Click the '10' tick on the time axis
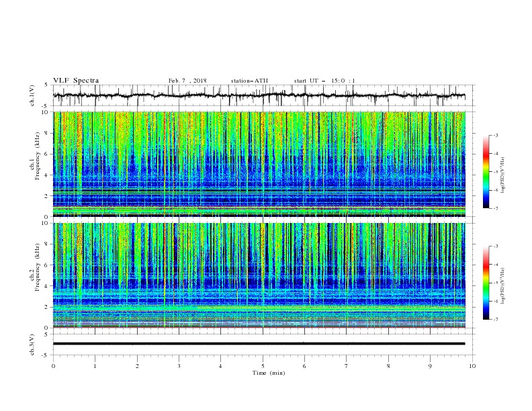The width and height of the screenshot is (532, 411). [472, 366]
